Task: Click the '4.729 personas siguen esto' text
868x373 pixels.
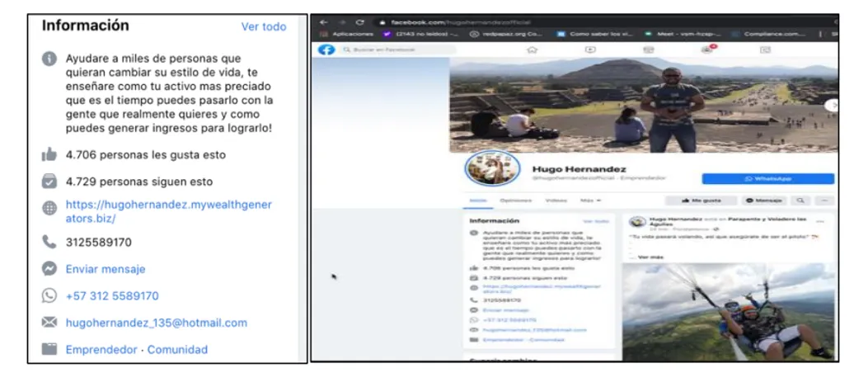Action: point(139,182)
